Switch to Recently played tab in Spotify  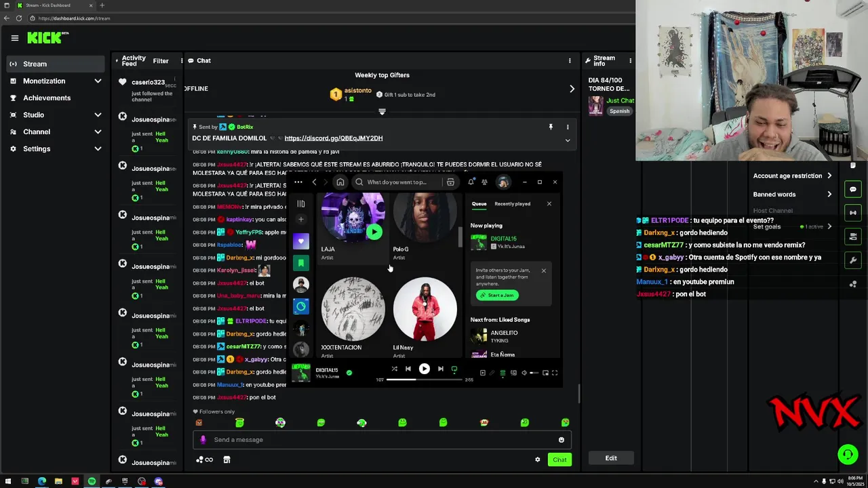[x=512, y=204]
